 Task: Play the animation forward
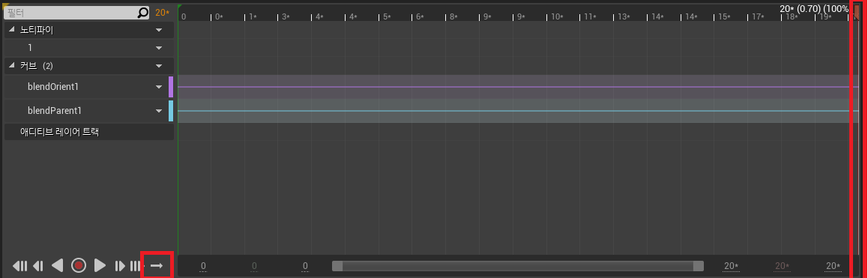click(100, 266)
